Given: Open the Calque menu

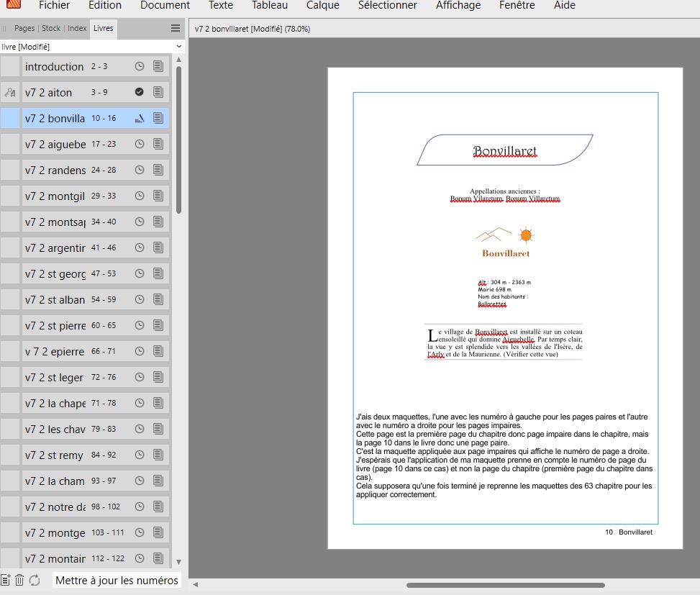Looking at the screenshot, I should tap(323, 5).
